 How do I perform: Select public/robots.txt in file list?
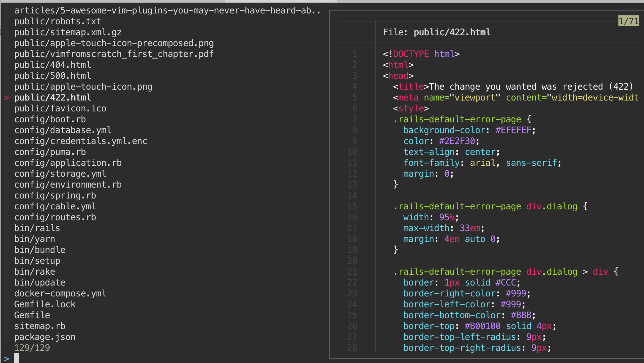[x=58, y=21]
